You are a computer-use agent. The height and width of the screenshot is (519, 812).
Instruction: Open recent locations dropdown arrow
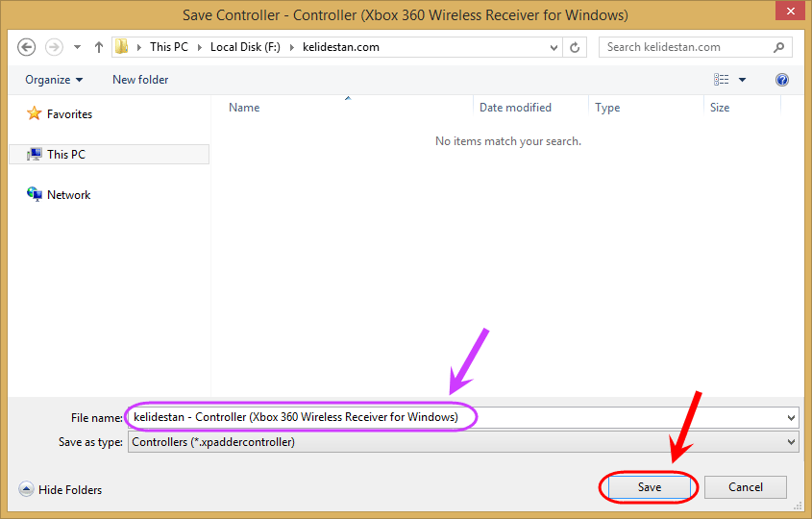[77, 47]
